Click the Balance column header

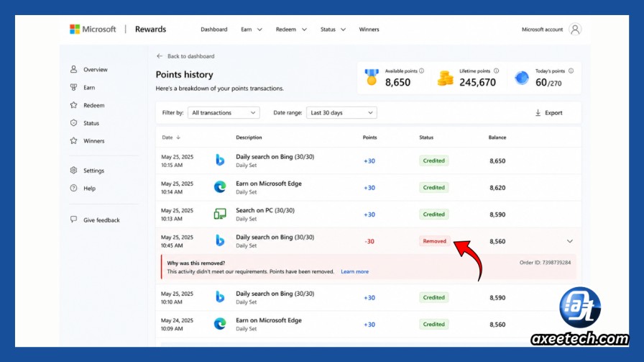coord(497,137)
